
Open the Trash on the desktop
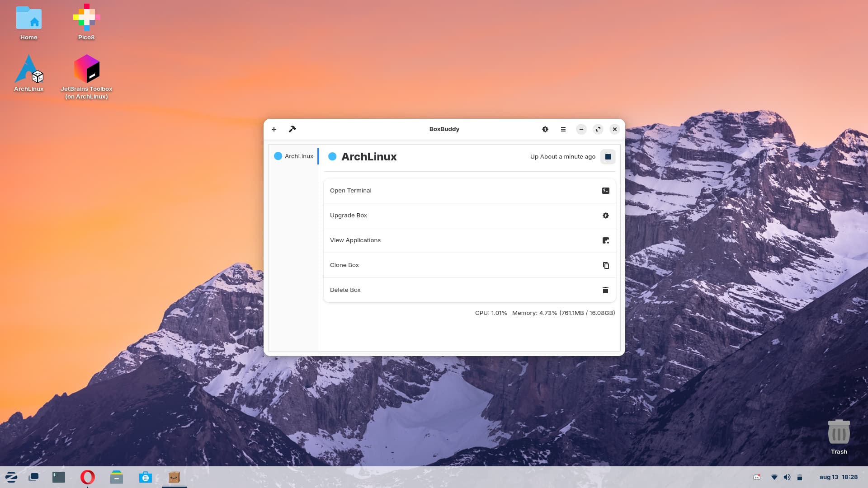coord(839,436)
